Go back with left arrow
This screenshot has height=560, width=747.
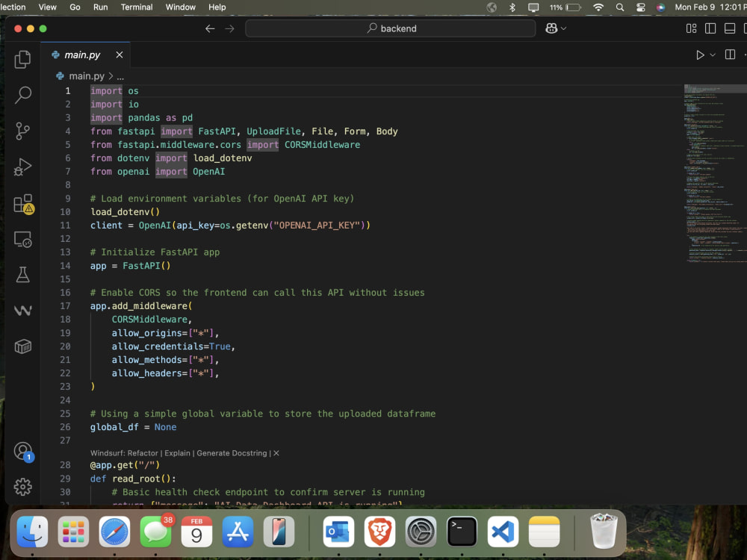pyautogui.click(x=210, y=28)
